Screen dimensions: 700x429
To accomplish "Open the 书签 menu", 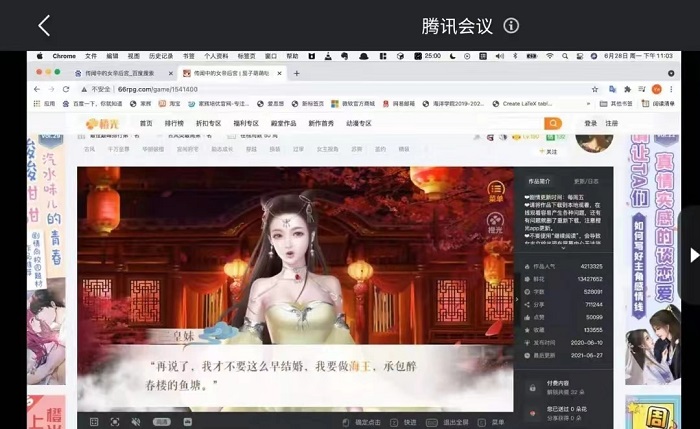I will point(188,56).
